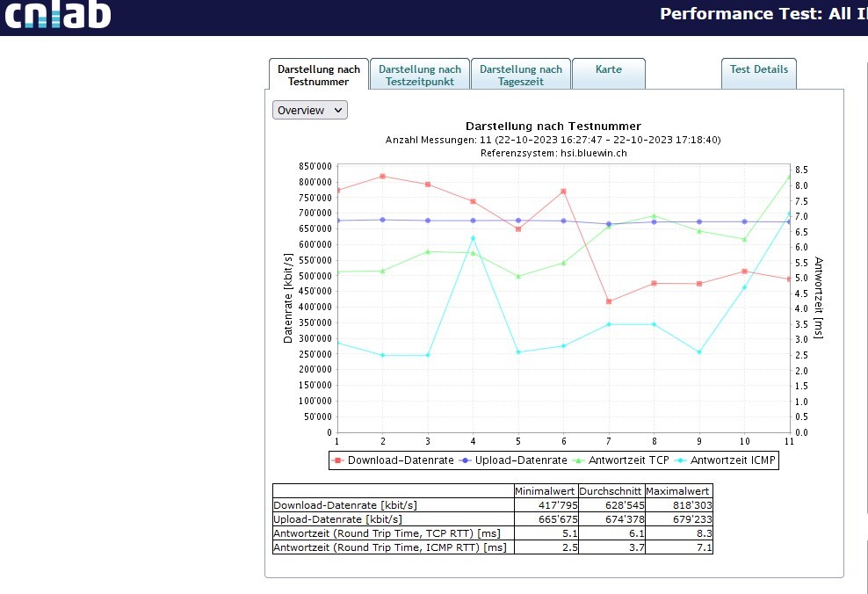Open the Test Details tab
The image size is (868, 594).
(x=758, y=69)
